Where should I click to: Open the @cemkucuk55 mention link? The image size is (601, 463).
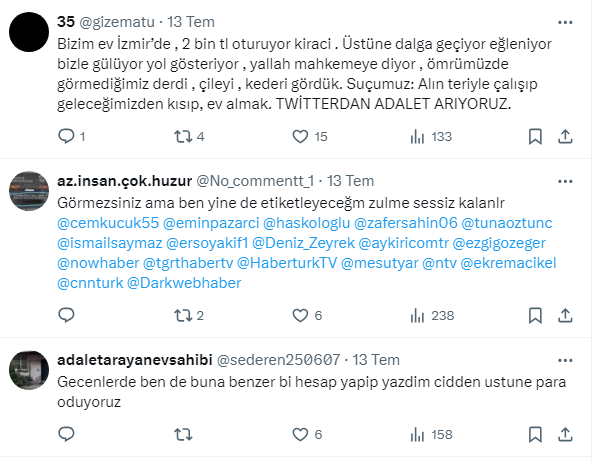pyautogui.click(x=106, y=219)
